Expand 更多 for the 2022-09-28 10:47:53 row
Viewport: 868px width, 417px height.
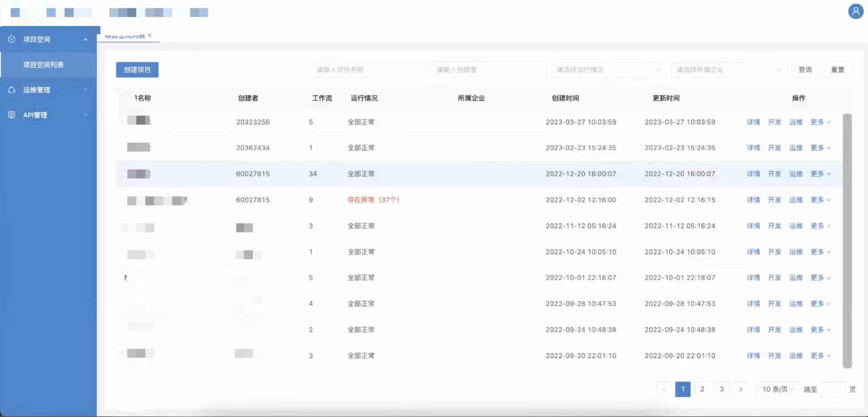(x=820, y=304)
